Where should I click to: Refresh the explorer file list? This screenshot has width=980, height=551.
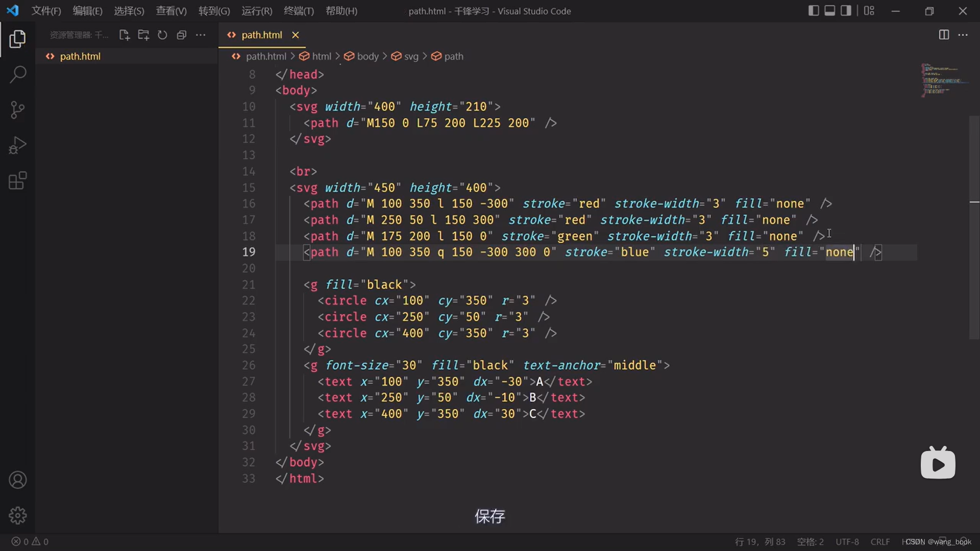(x=162, y=35)
